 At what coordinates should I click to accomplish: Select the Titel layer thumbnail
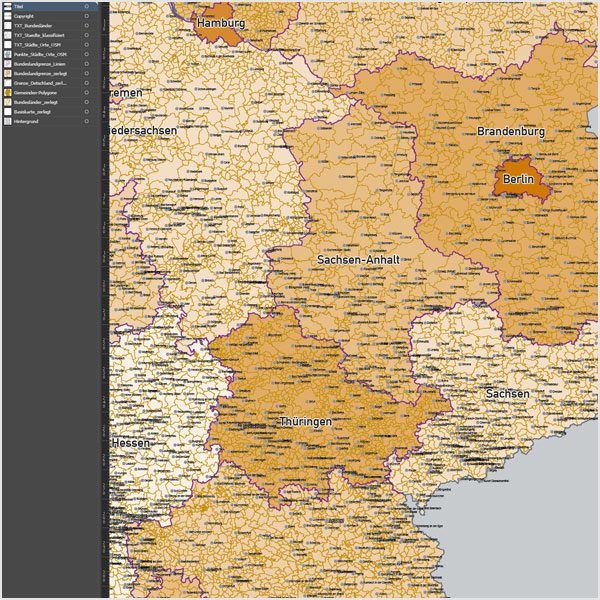click(x=7, y=6)
